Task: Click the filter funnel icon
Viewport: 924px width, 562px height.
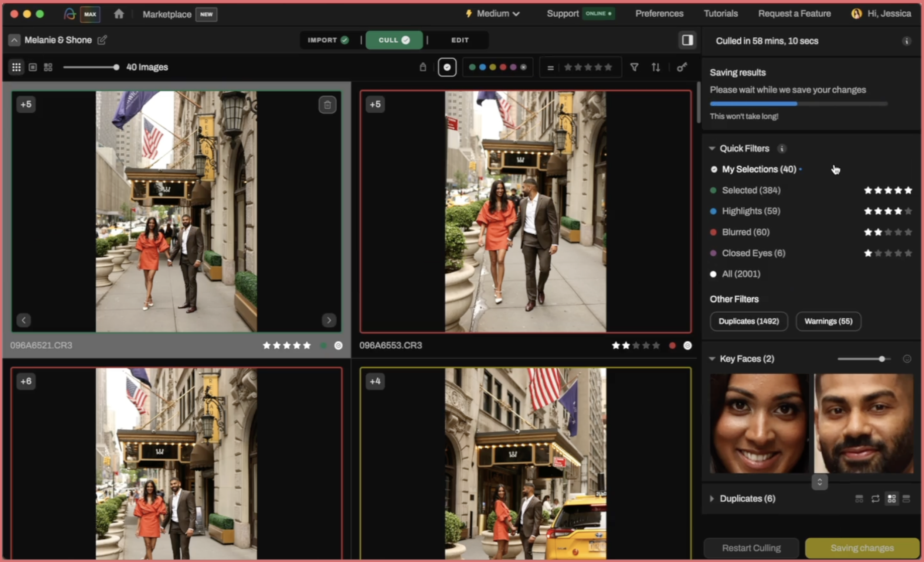Action: pos(634,68)
